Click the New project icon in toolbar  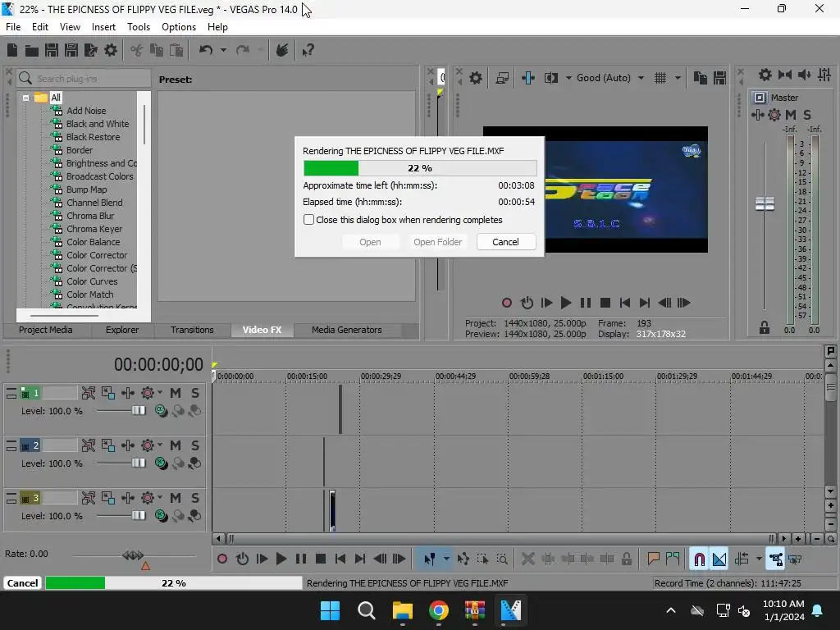pos(12,50)
